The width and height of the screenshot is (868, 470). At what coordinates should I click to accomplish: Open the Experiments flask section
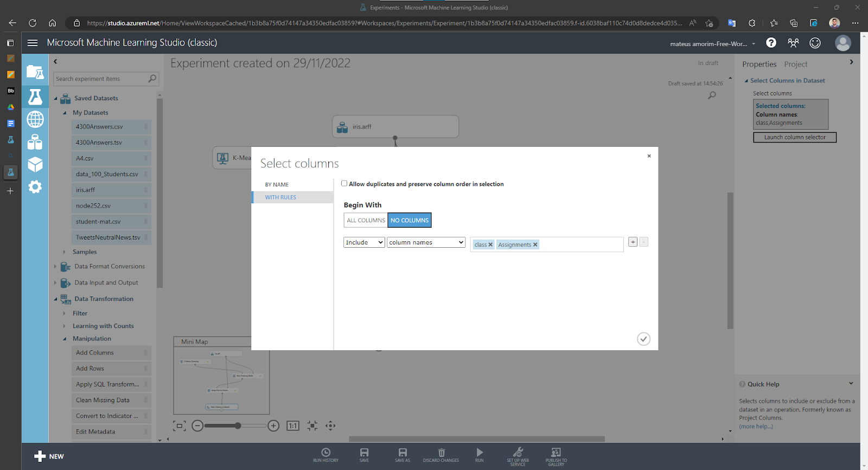pyautogui.click(x=35, y=96)
